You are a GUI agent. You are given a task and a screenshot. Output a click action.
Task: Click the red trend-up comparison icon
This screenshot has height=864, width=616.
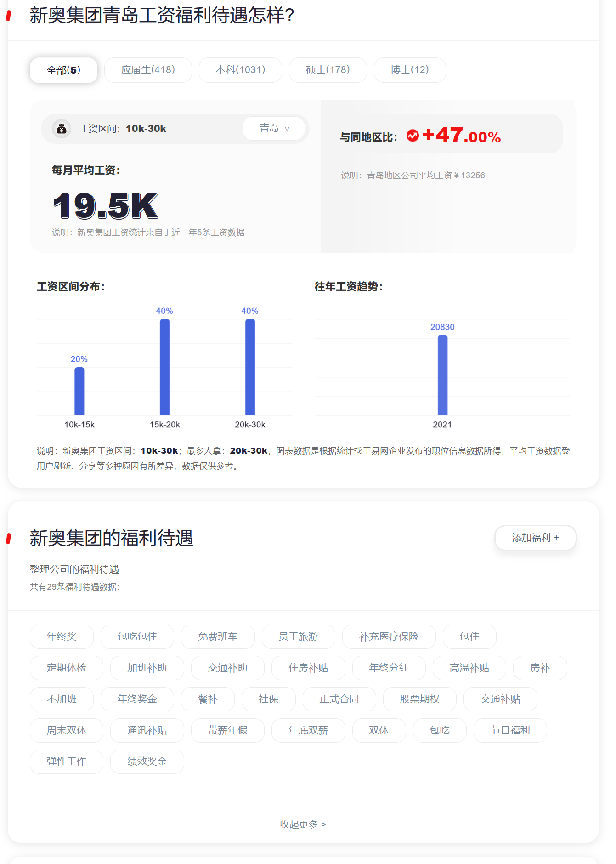pos(412,136)
